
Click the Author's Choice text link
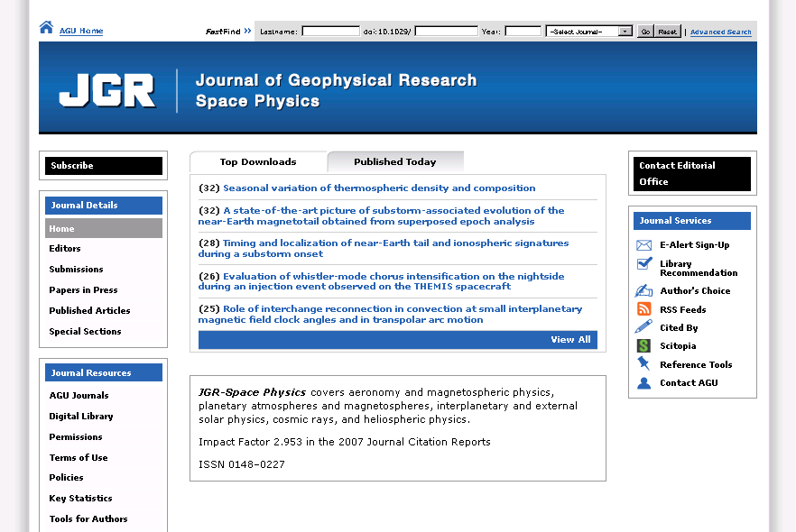click(x=695, y=291)
